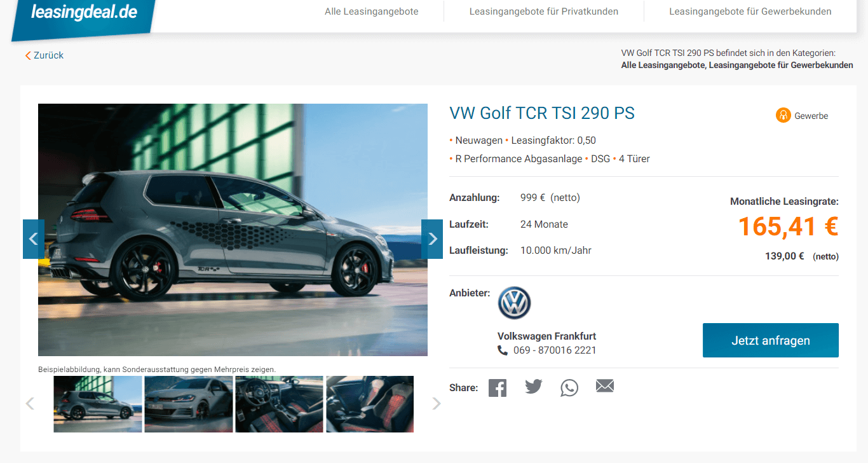Open Leasingangebote für Privatkunden menu item
868x463 pixels.
coord(544,11)
